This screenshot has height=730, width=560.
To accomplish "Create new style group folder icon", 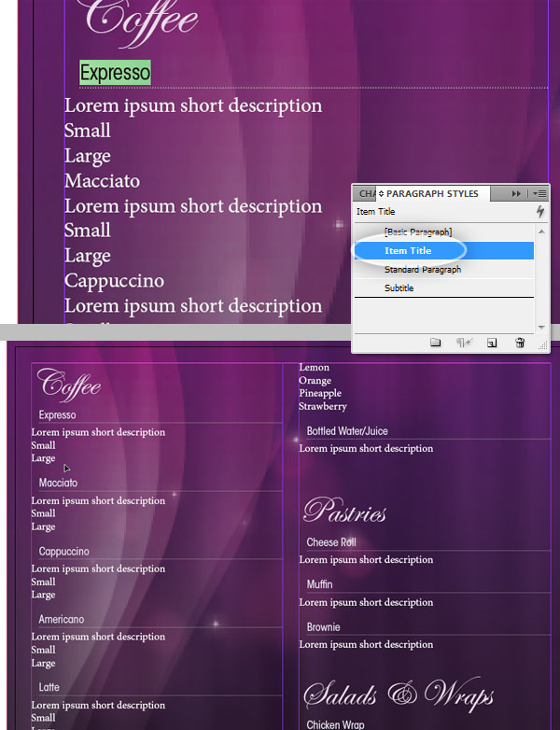I will coord(435,343).
